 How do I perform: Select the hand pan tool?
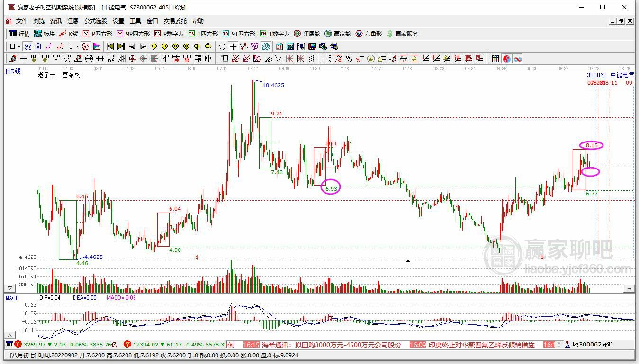(222, 46)
